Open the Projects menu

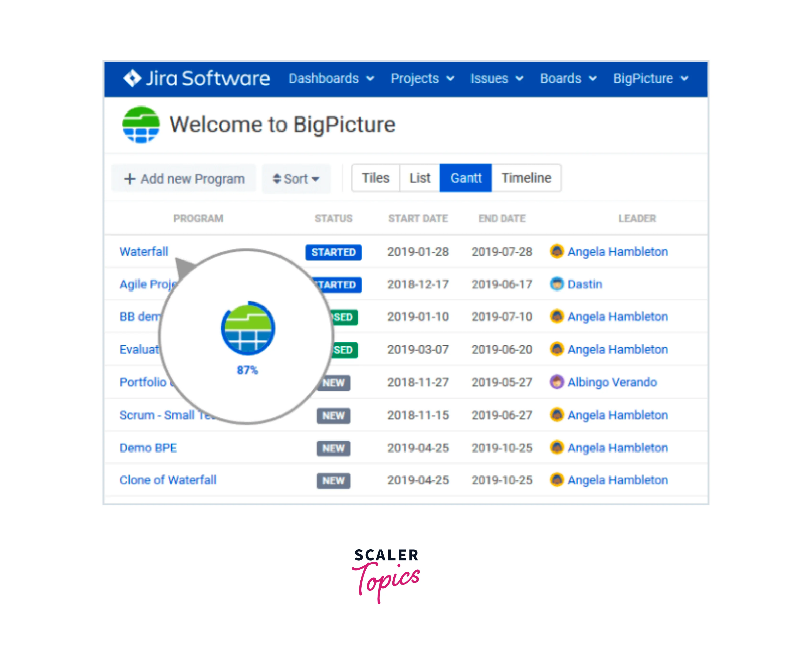422,78
